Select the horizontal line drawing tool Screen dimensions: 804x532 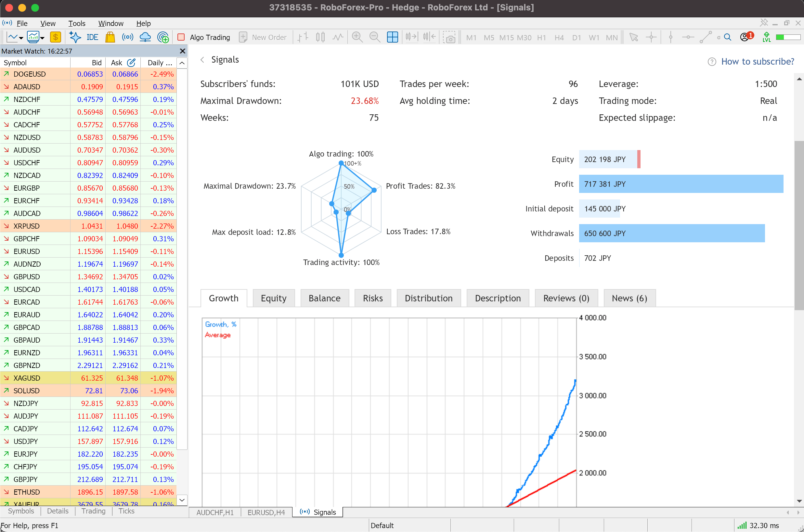click(x=688, y=37)
